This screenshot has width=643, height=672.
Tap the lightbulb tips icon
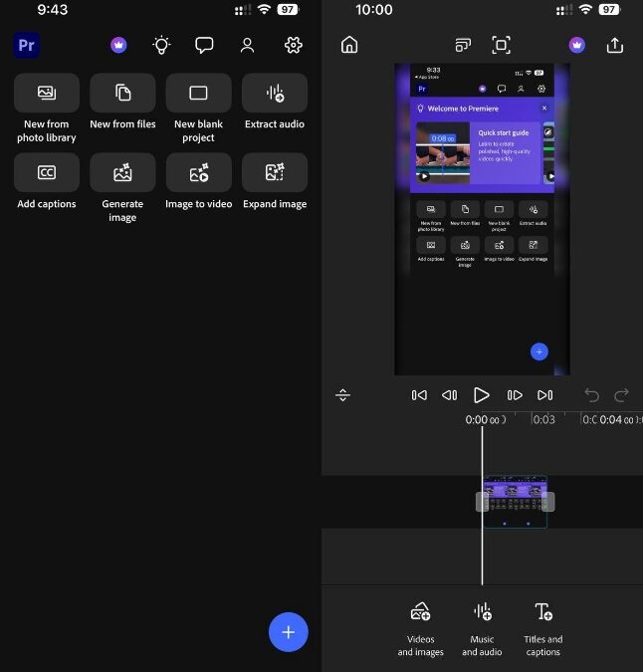coord(161,45)
